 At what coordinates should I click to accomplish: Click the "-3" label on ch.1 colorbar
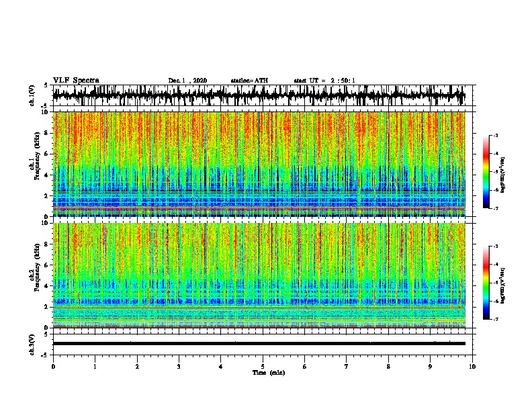point(495,136)
